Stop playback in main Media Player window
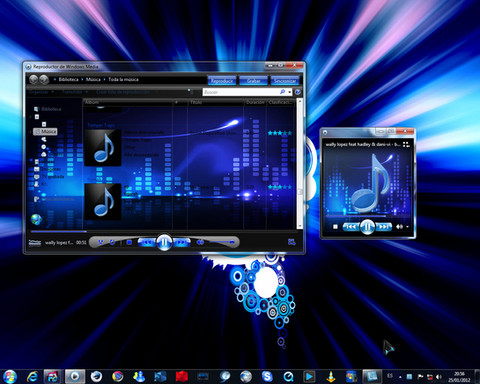 point(129,242)
